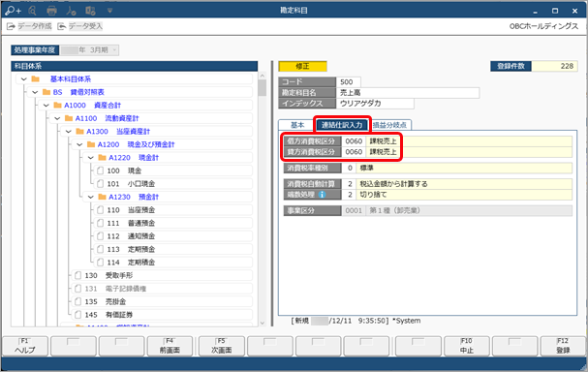Click document icon of 130 受取手形
This screenshot has width=588, height=372.
click(x=78, y=275)
